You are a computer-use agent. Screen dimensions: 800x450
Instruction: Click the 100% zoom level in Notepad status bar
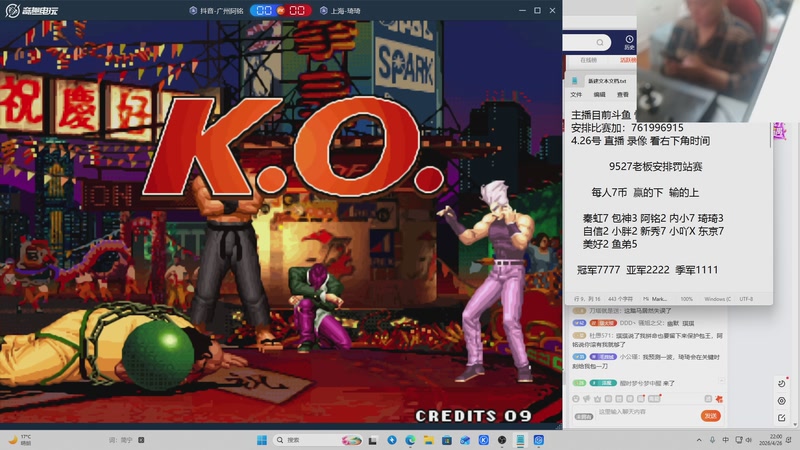coord(687,299)
